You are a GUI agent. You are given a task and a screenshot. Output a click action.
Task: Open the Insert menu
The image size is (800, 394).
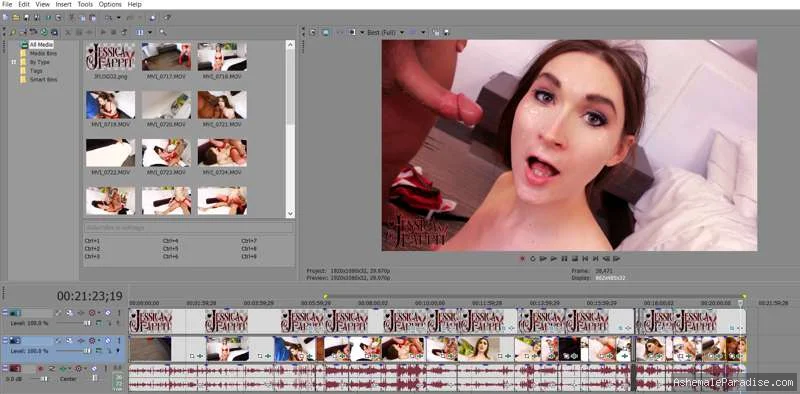pyautogui.click(x=64, y=4)
